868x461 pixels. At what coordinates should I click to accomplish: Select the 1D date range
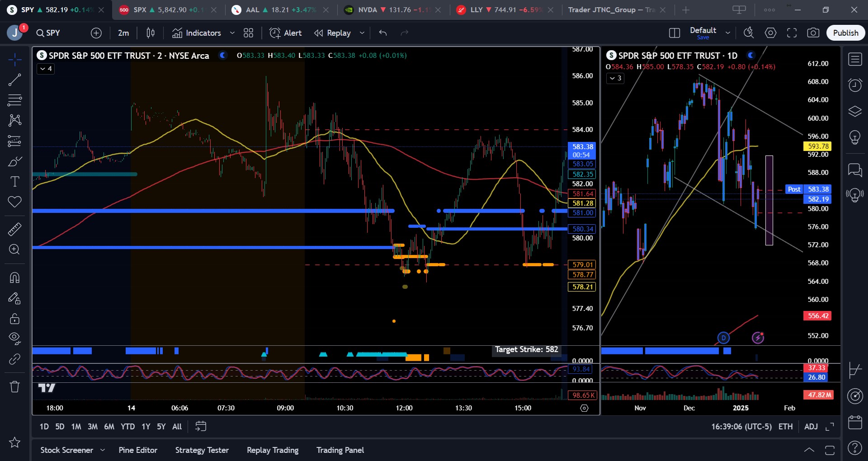pyautogui.click(x=44, y=427)
